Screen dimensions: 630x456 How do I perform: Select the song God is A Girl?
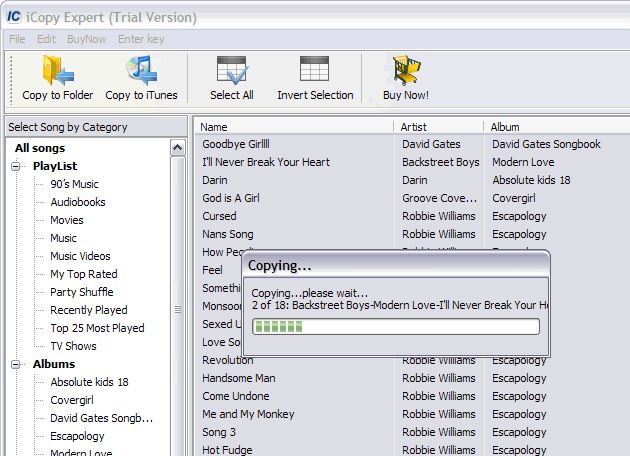(231, 198)
